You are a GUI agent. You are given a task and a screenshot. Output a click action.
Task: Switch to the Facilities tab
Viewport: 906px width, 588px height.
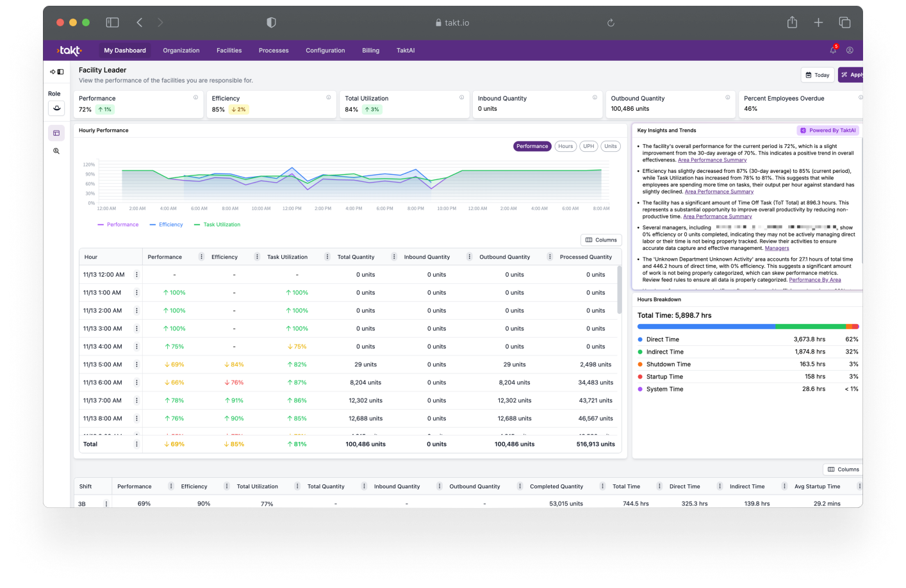229,50
